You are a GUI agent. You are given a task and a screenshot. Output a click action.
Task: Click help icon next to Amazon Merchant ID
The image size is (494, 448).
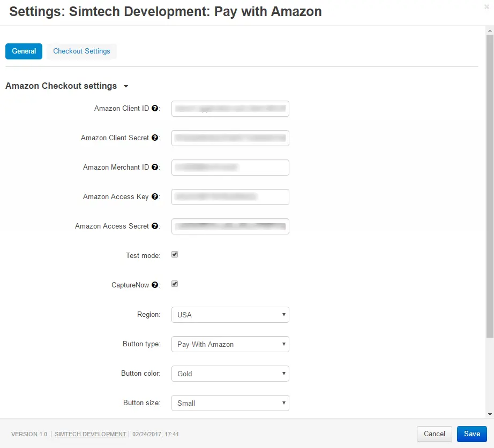coord(155,168)
